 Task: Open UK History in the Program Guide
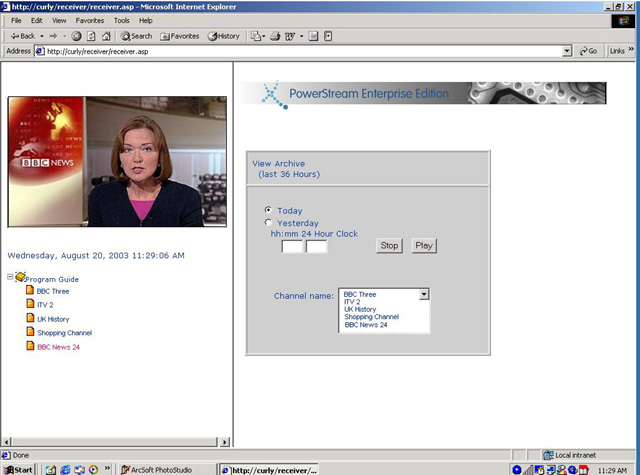53,319
